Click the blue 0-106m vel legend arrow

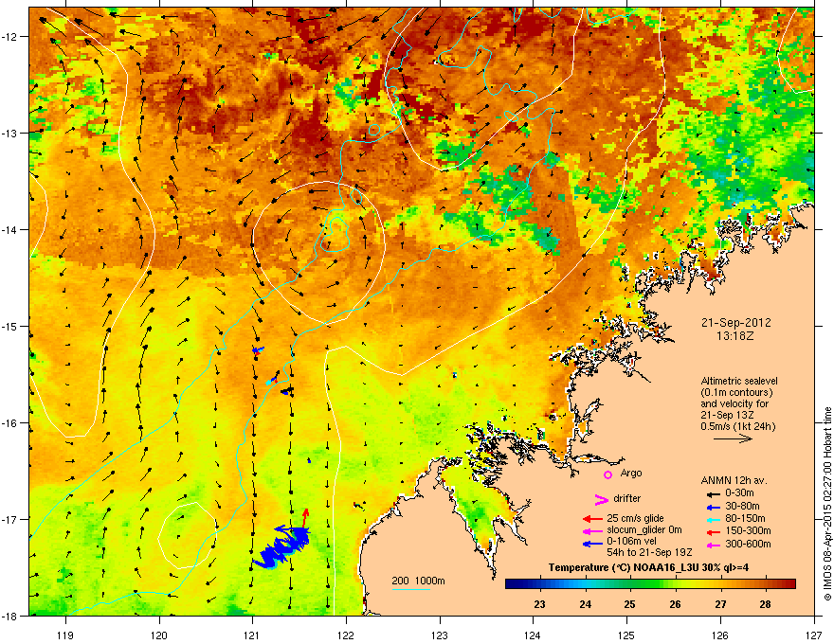(592, 544)
